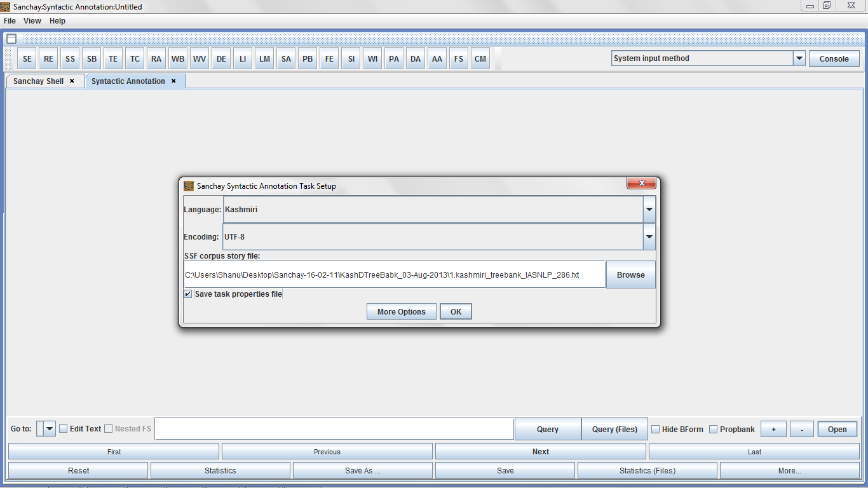Viewport: 868px width, 488px height.
Task: Click the RA toolbar button
Action: [157, 59]
